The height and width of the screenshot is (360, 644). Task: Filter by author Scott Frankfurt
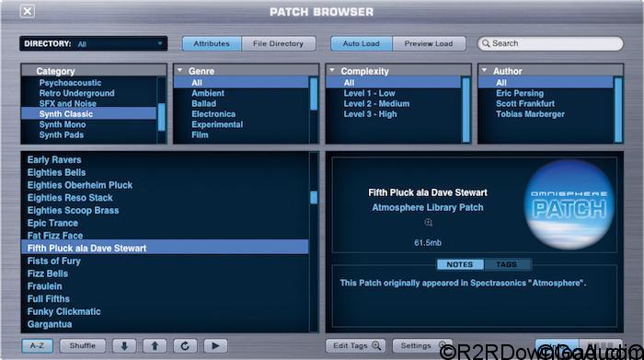click(x=525, y=103)
